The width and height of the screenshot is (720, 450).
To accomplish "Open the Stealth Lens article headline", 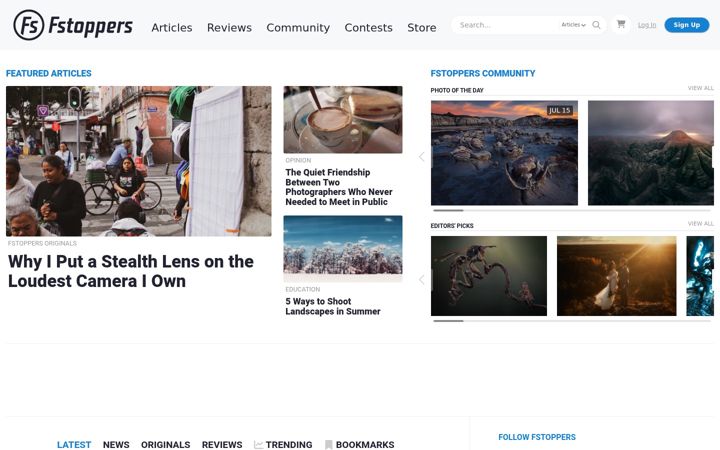I will 131,271.
